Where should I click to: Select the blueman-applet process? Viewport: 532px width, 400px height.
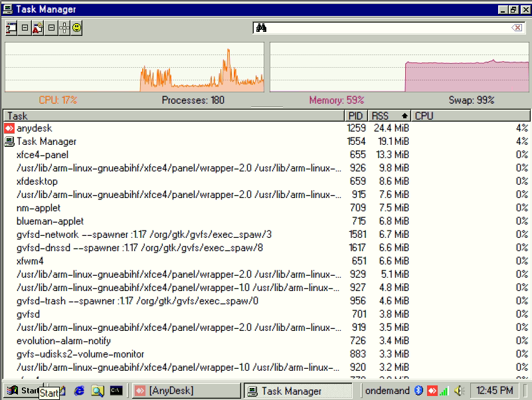pyautogui.click(x=267, y=221)
